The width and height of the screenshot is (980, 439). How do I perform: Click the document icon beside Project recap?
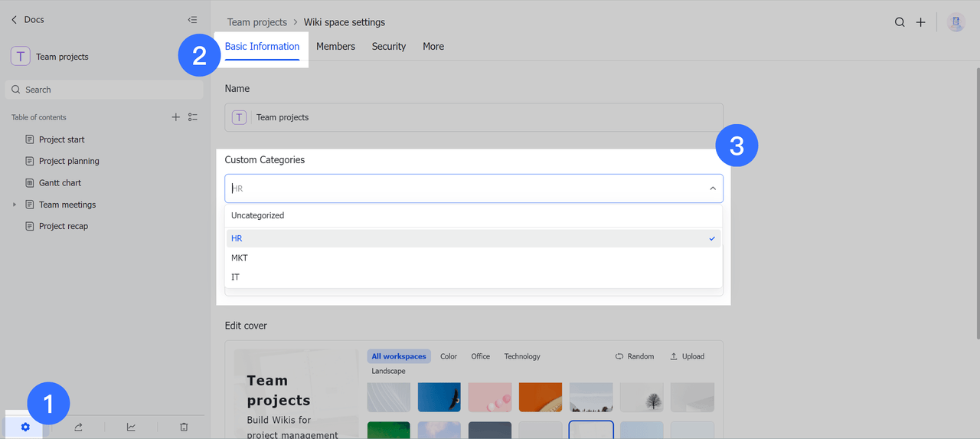tap(30, 226)
